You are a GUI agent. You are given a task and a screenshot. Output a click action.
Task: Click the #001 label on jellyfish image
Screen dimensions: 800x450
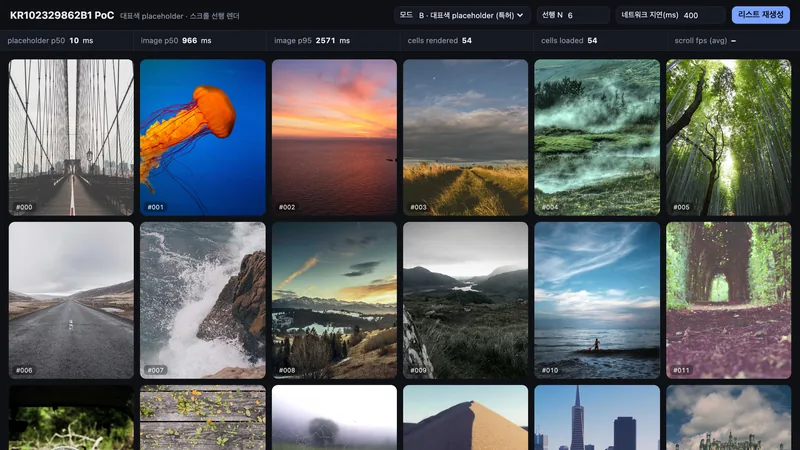coord(155,207)
